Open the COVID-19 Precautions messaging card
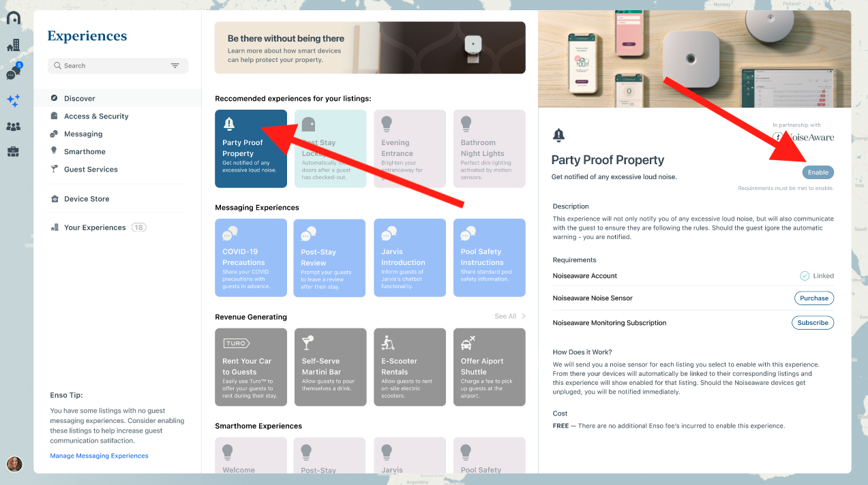The width and height of the screenshot is (868, 485). point(251,257)
